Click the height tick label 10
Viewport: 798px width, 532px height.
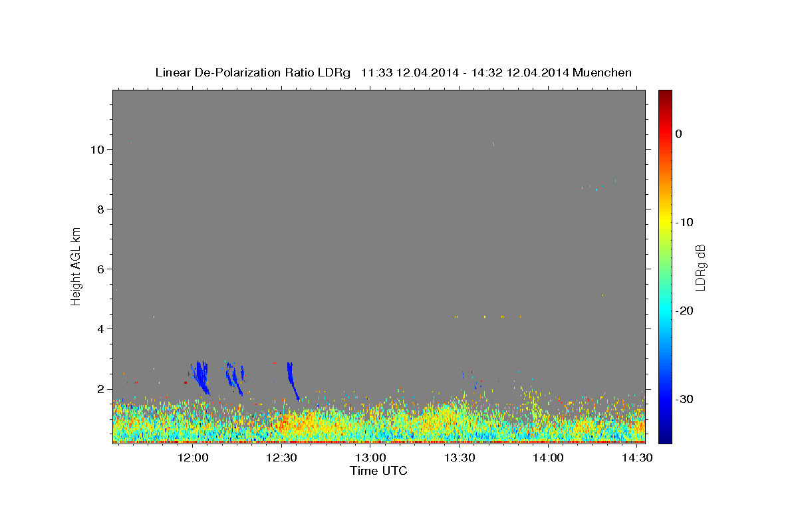click(98, 150)
